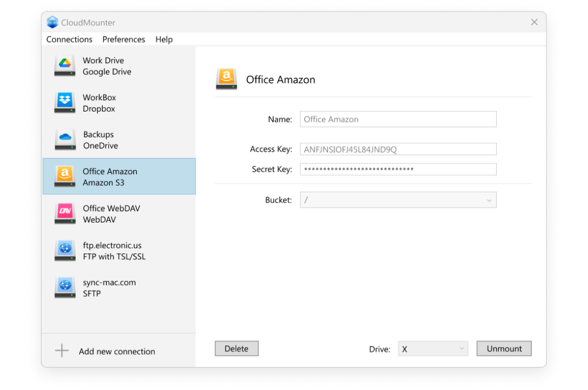Click the Amazon icon beside the Office Amazon header
This screenshot has width=588, height=390.
tap(226, 79)
